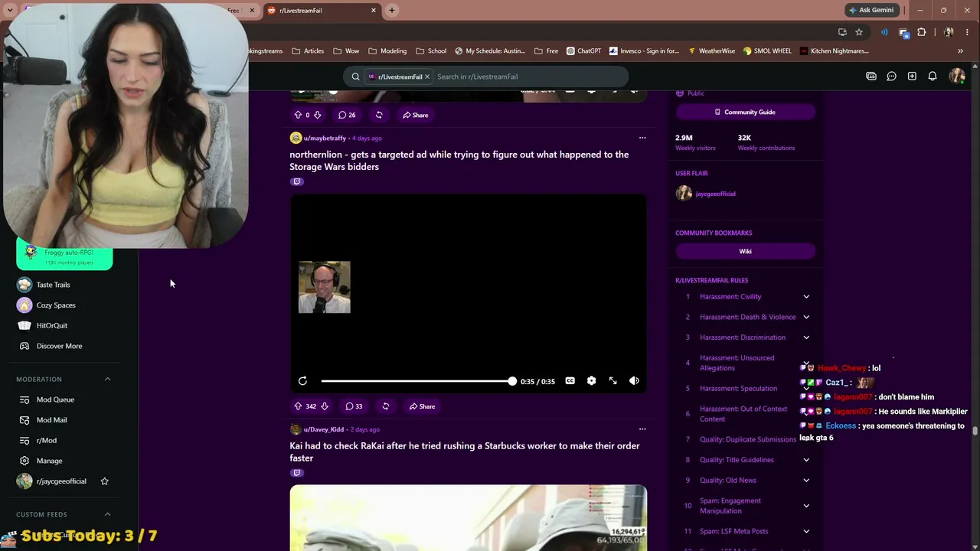Focus the Search in r/LivestreamFail field
Screen dimensions: 980x551
coord(528,77)
